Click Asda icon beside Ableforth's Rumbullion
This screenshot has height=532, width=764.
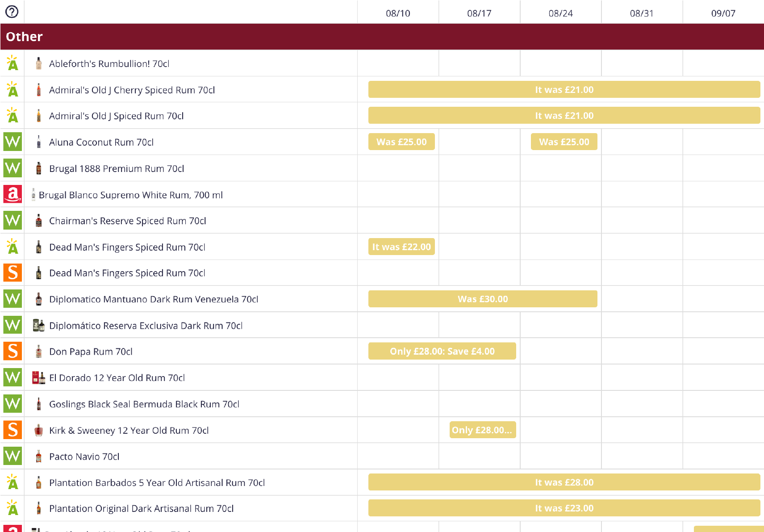coord(13,63)
